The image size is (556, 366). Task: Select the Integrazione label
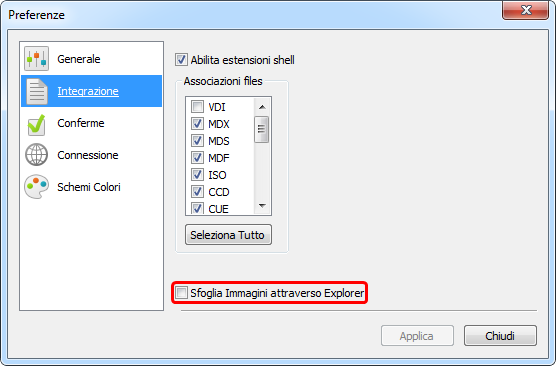tap(88, 91)
